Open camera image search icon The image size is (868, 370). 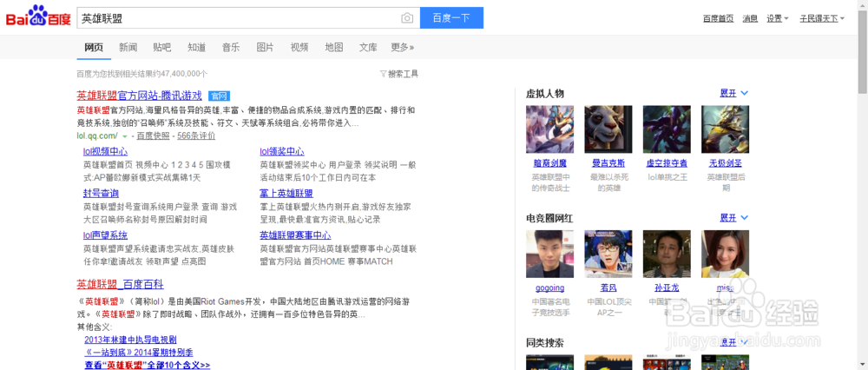407,18
